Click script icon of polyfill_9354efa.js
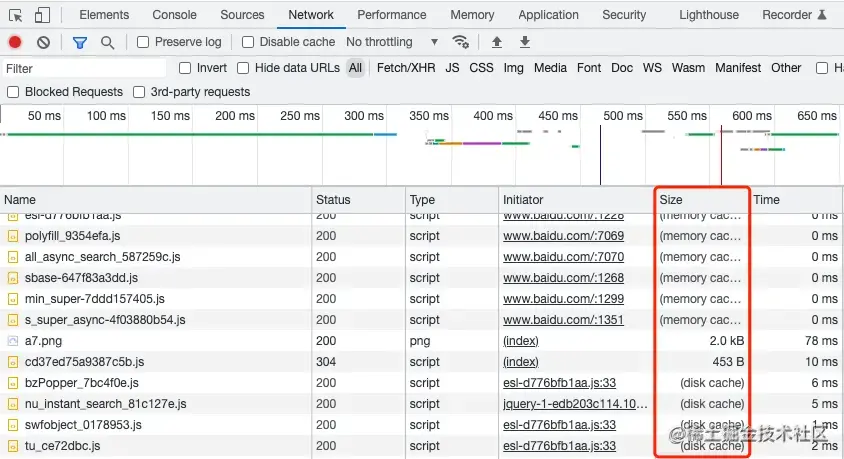The image size is (844, 459). tap(13, 236)
